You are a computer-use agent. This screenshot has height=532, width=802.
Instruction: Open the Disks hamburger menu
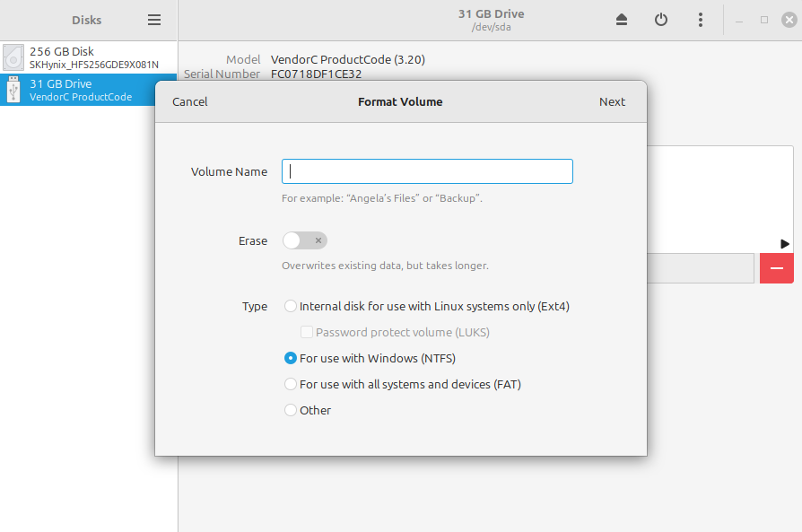pos(154,20)
